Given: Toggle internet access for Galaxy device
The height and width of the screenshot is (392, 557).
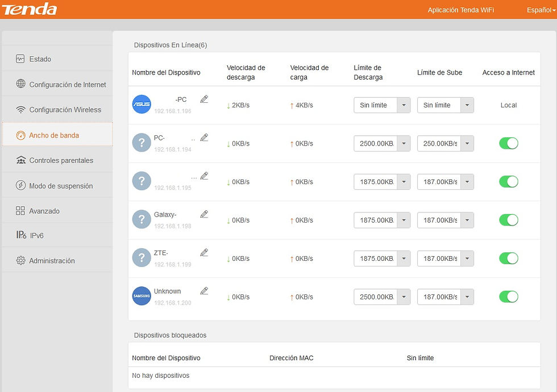Looking at the screenshot, I should tap(508, 220).
